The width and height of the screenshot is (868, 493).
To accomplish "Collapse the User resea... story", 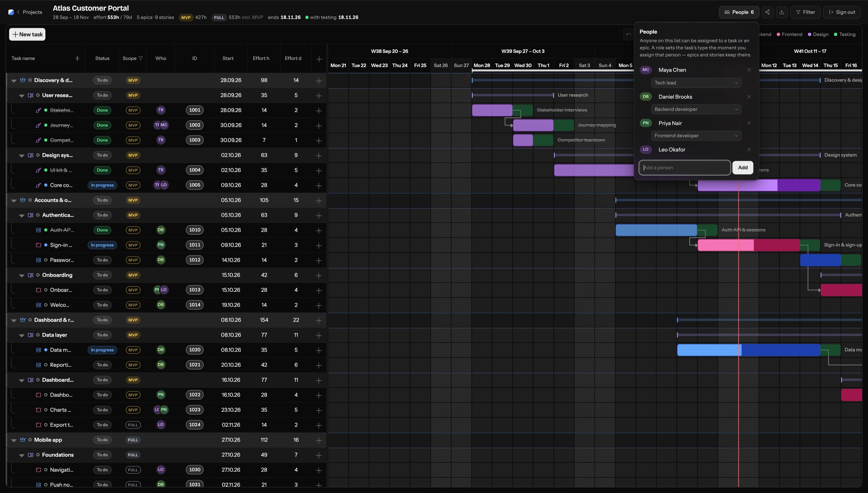I will point(22,96).
